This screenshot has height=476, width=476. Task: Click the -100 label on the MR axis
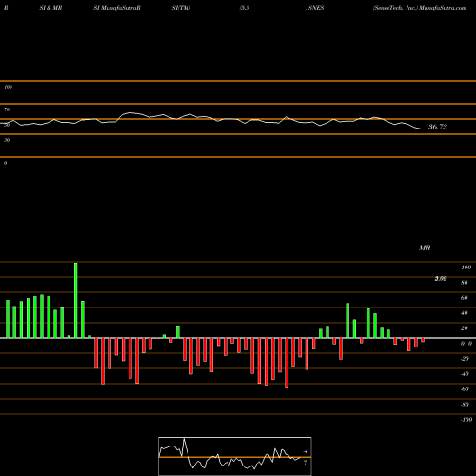pyautogui.click(x=466, y=420)
